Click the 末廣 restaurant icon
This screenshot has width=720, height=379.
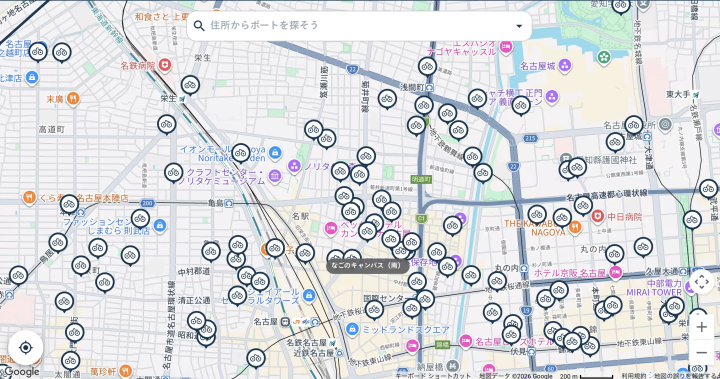click(73, 98)
